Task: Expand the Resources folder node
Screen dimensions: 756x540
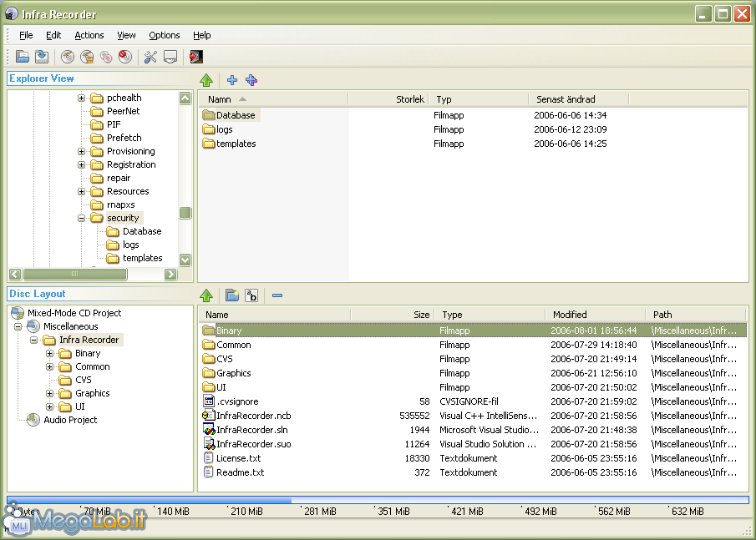Action: (82, 191)
